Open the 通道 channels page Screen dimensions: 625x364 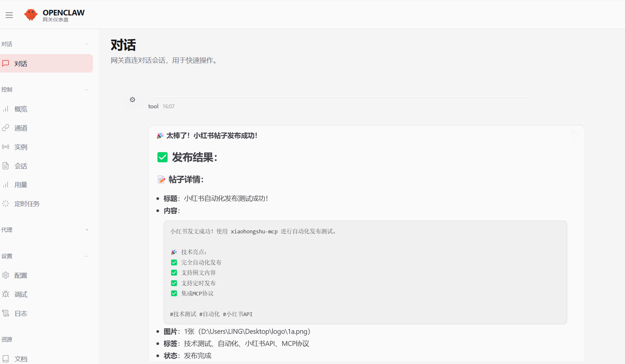pyautogui.click(x=45, y=128)
